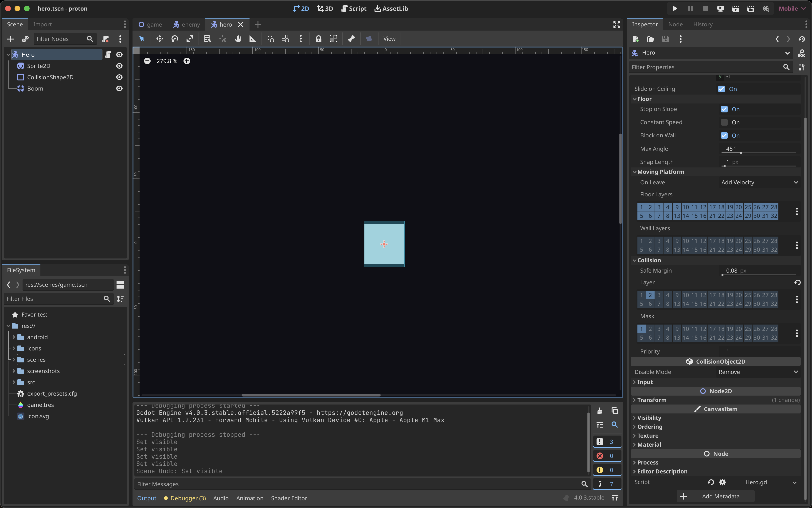Zoom out the viewport with minus icon
Image resolution: width=812 pixels, height=508 pixels.
pos(147,61)
